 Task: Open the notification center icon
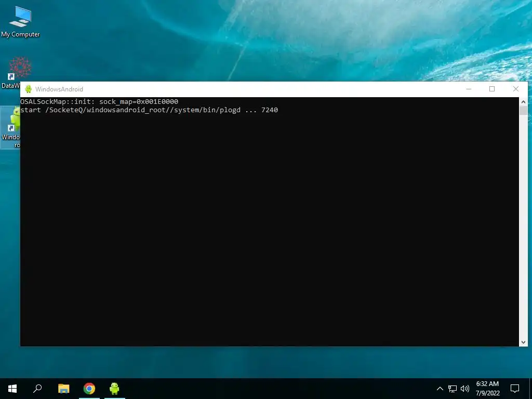(x=515, y=389)
